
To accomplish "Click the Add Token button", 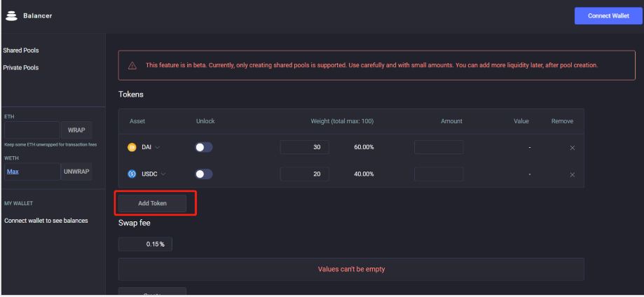I will click(153, 203).
